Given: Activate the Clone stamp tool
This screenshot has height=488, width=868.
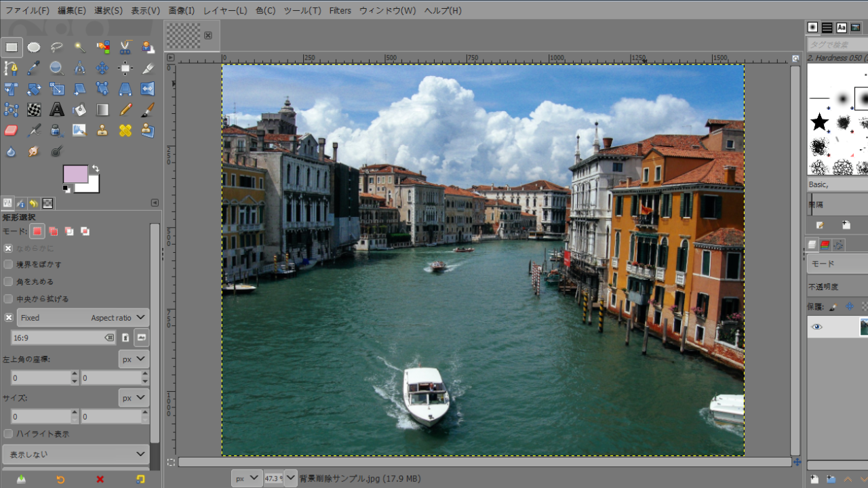Looking at the screenshot, I should pyautogui.click(x=102, y=130).
